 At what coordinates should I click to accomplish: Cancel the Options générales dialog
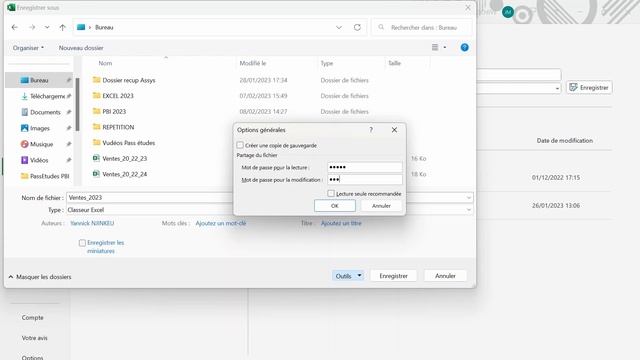tap(381, 206)
